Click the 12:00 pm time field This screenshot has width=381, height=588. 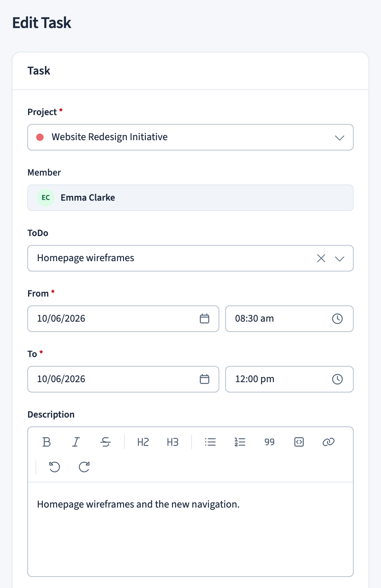[289, 379]
